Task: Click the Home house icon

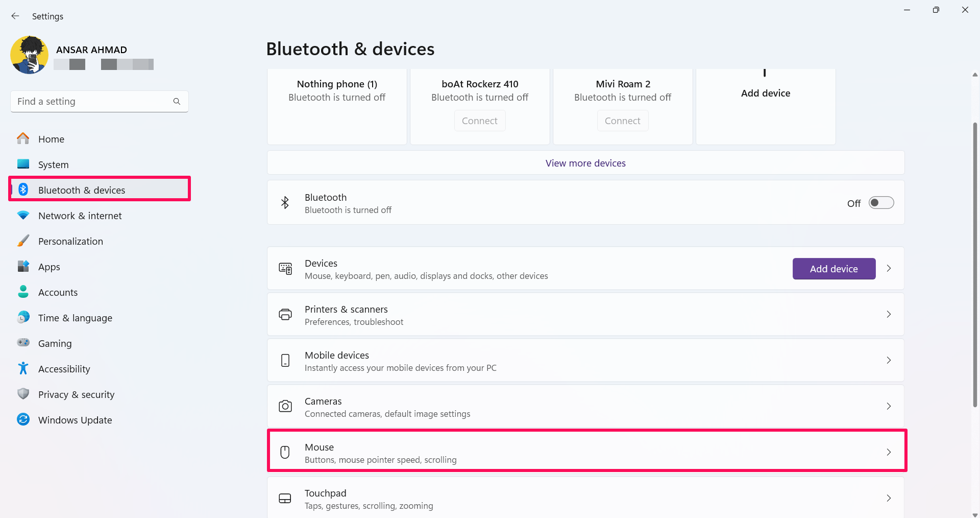Action: coord(23,138)
